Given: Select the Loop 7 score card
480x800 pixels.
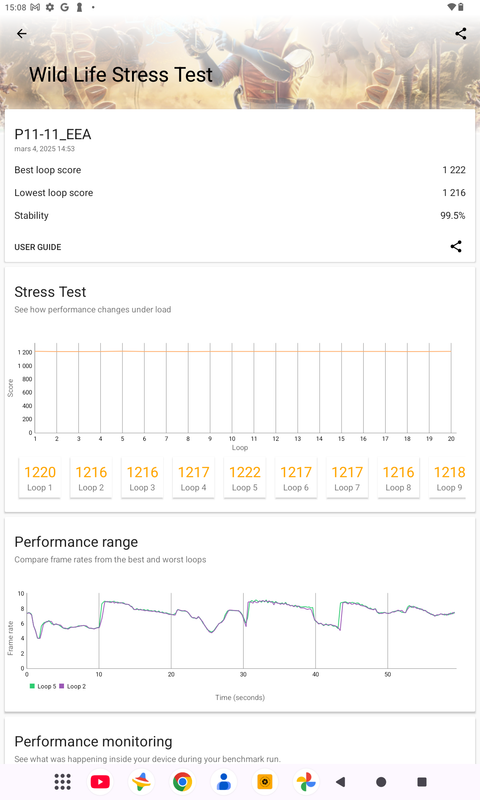Looking at the screenshot, I should tap(347, 478).
